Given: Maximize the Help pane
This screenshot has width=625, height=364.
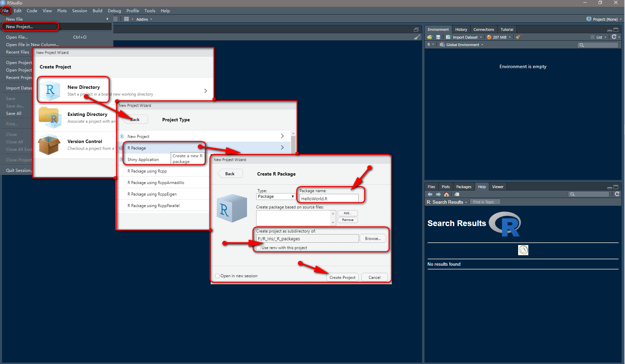Looking at the screenshot, I should click(x=616, y=187).
